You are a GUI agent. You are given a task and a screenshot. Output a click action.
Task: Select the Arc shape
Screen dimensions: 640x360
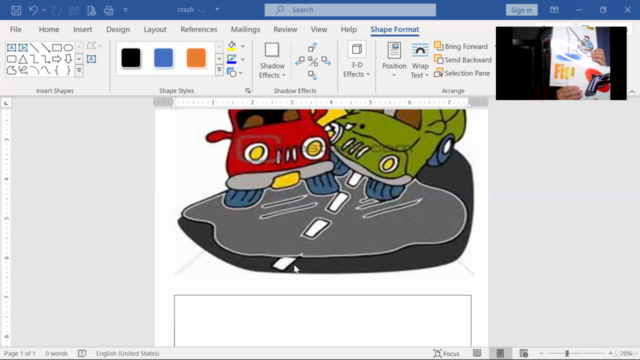(34, 71)
